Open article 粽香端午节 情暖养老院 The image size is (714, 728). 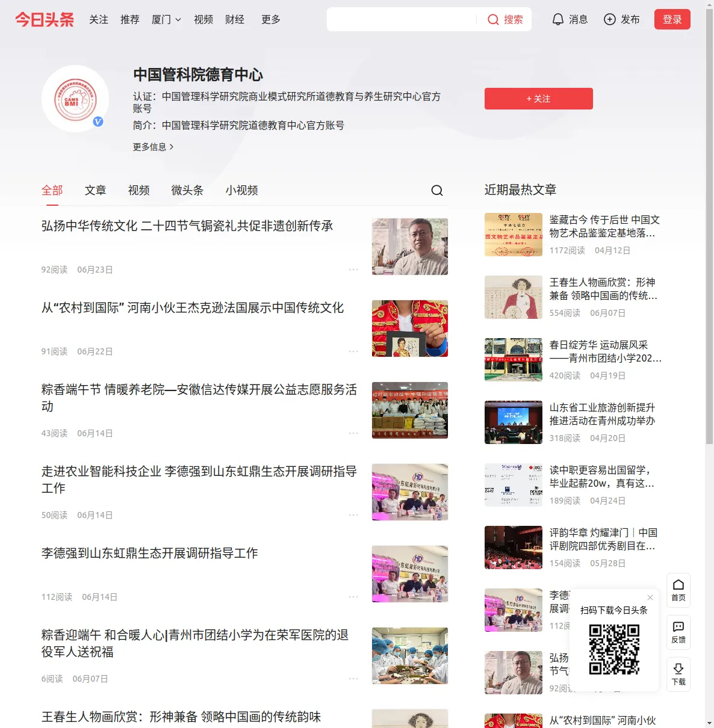pos(199,398)
